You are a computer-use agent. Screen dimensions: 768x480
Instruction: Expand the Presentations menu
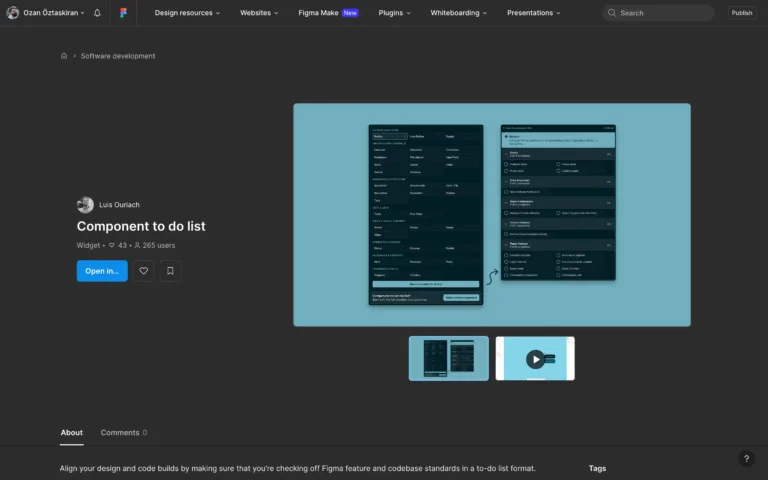[x=533, y=13]
